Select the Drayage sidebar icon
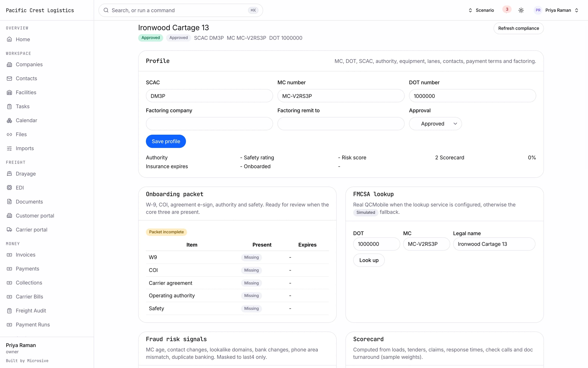 click(9, 174)
